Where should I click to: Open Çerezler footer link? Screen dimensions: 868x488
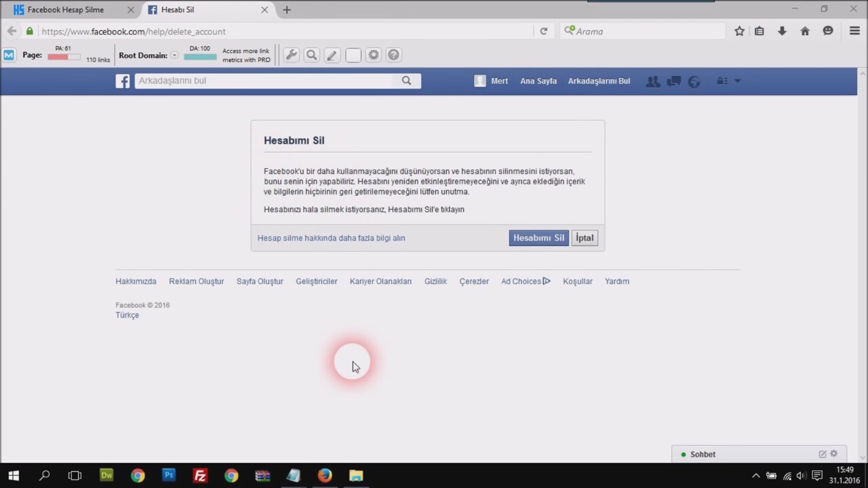click(x=474, y=281)
